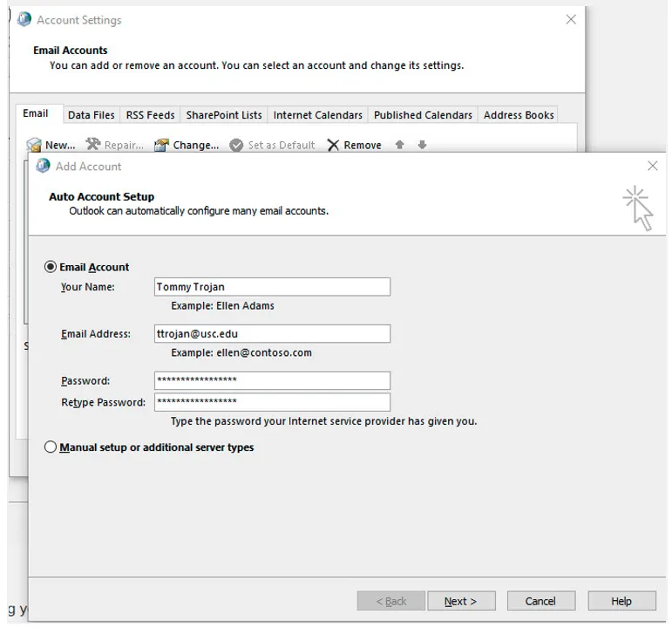Click the Your Name input field

pyautogui.click(x=272, y=287)
